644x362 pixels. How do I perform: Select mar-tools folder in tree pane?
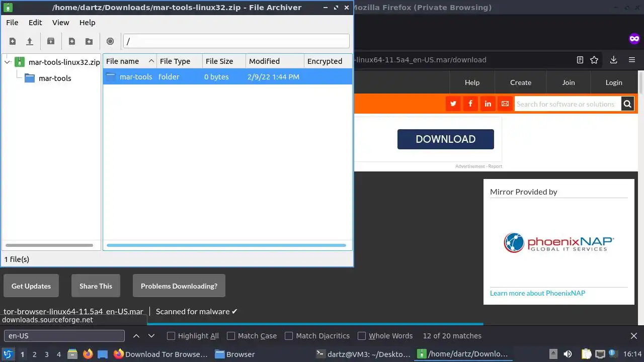(55, 78)
